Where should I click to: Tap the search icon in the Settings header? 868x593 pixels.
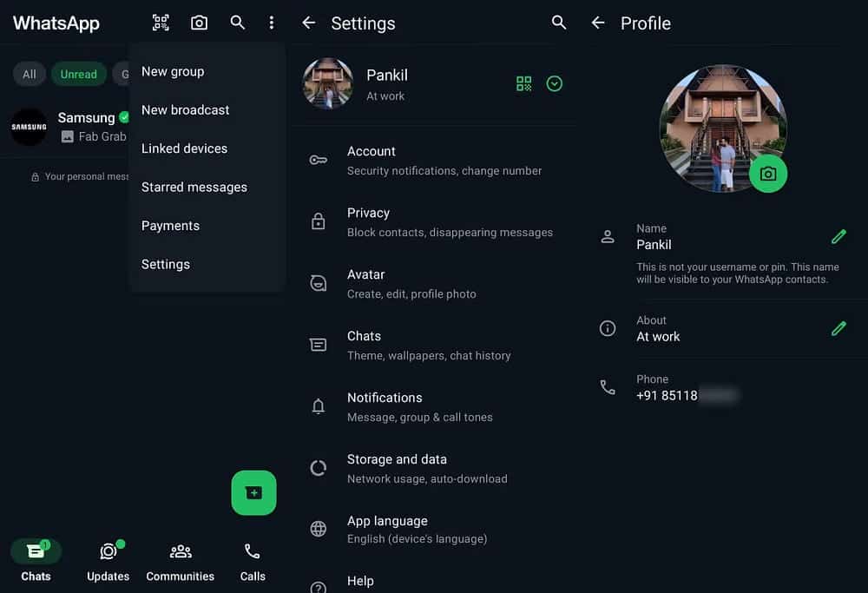click(x=559, y=23)
